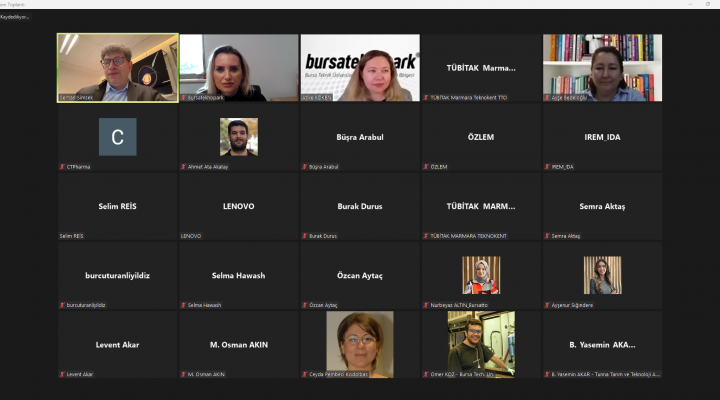Click 'TÜBİTAK Marmara Teknokent TTO' small label

point(469,98)
